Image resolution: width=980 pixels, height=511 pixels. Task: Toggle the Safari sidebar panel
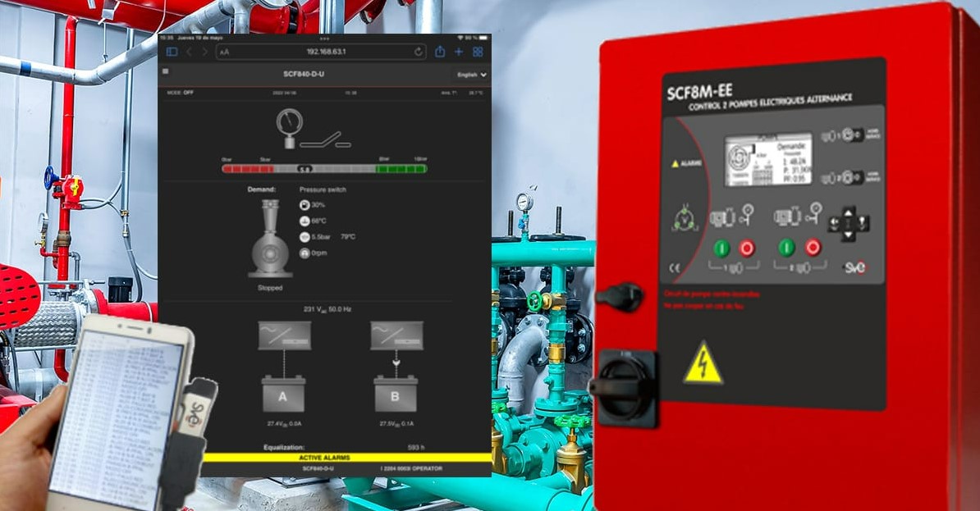click(x=172, y=52)
